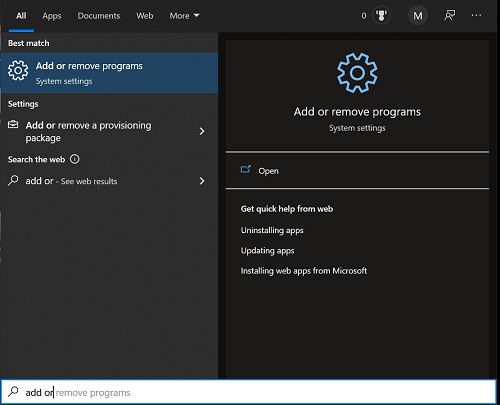The height and width of the screenshot is (405, 500).
Task: Expand the provisioning package result arrow
Action: (202, 131)
